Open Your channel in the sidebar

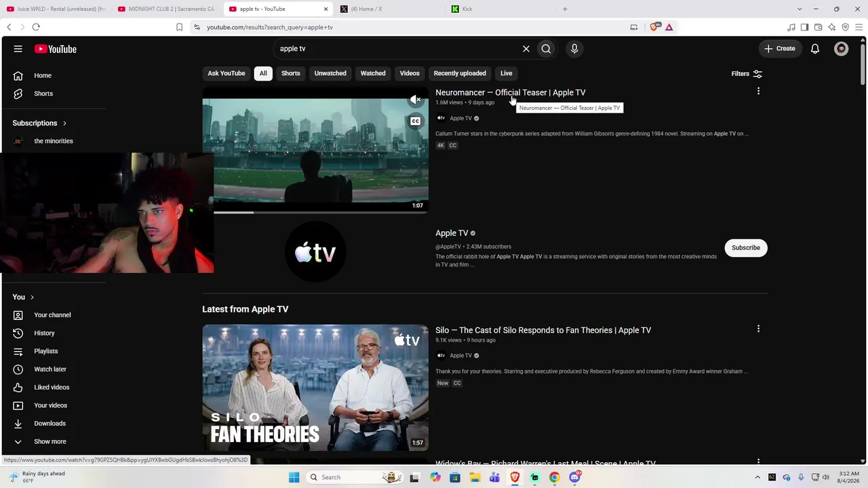click(x=53, y=315)
